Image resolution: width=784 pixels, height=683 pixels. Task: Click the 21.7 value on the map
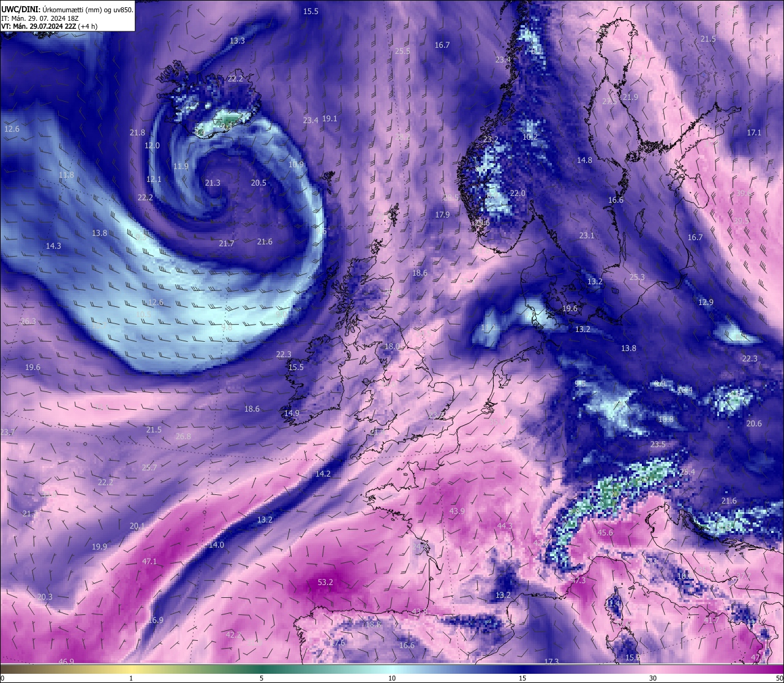[227, 243]
